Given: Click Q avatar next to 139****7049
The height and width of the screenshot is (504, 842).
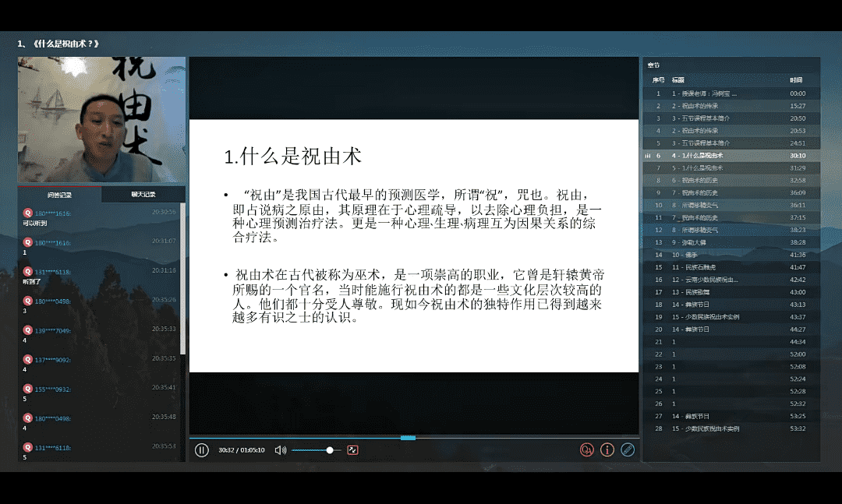Looking at the screenshot, I should pyautogui.click(x=27, y=330).
